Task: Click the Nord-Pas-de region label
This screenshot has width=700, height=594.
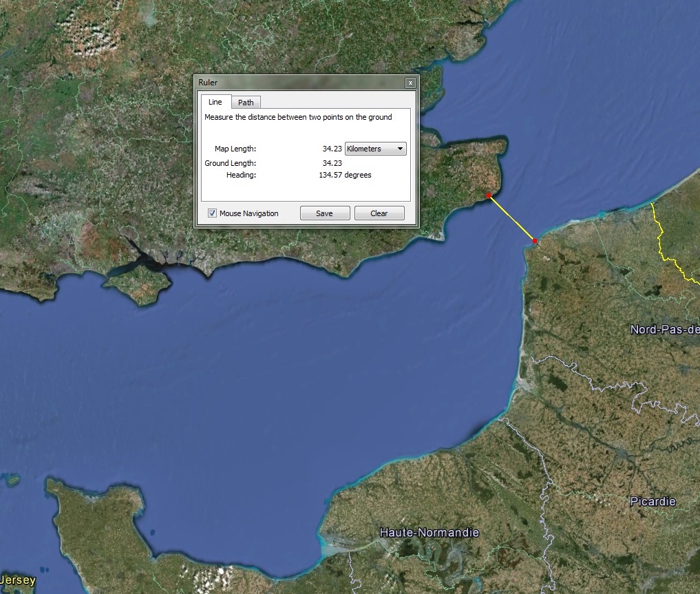Action: 665,330
